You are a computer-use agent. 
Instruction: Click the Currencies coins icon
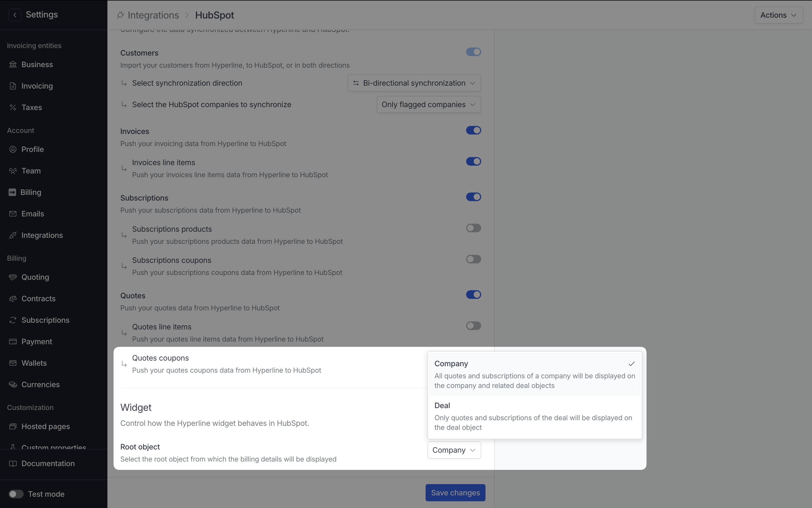tap(13, 384)
